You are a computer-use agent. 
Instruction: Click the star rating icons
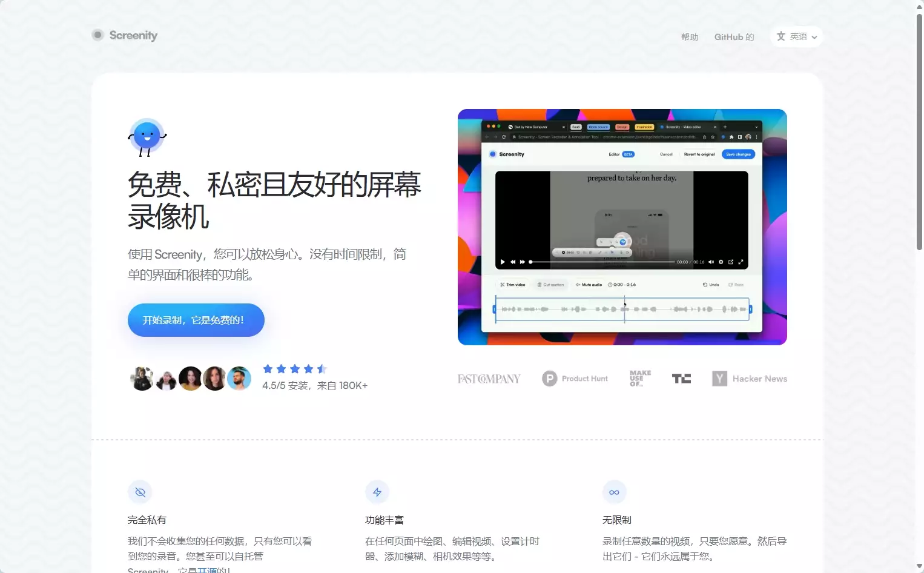tap(295, 369)
